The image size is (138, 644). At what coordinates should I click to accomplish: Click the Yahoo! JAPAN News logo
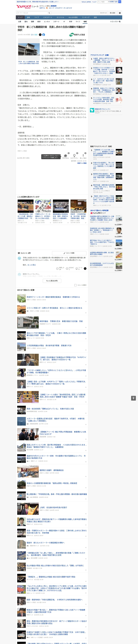coord(27,7)
